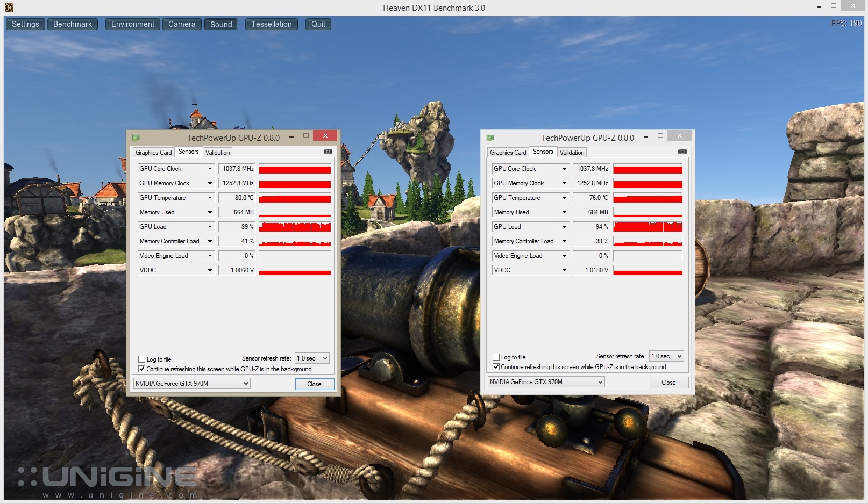Maximize the left GPU-Z window
The image size is (868, 504).
coord(306,136)
